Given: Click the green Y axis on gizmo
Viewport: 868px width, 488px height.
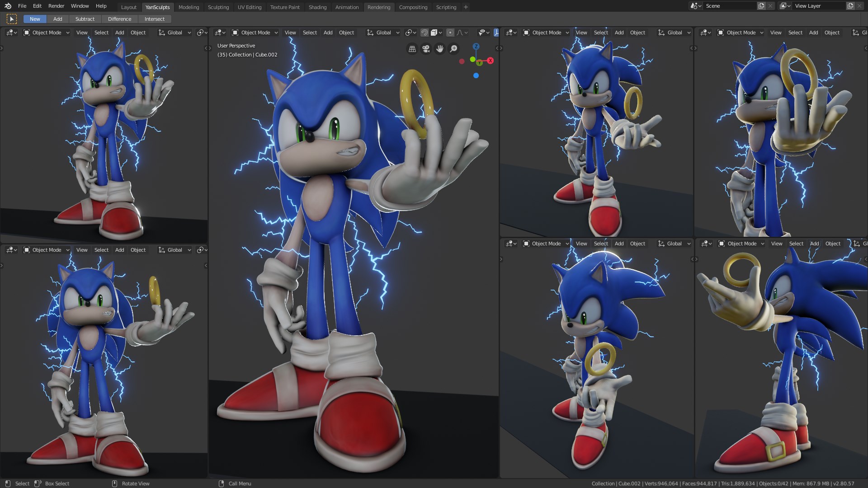Looking at the screenshot, I should pyautogui.click(x=479, y=63).
